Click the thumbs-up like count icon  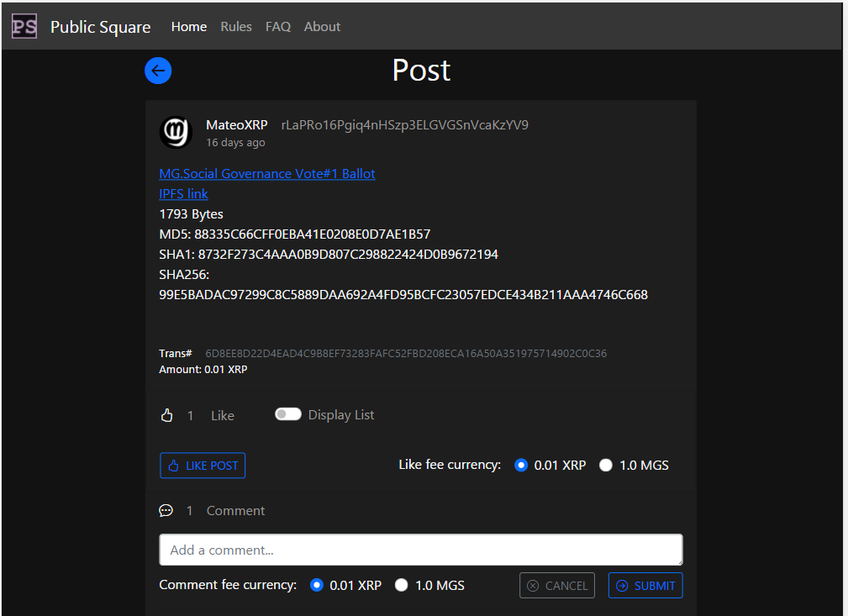pos(166,415)
